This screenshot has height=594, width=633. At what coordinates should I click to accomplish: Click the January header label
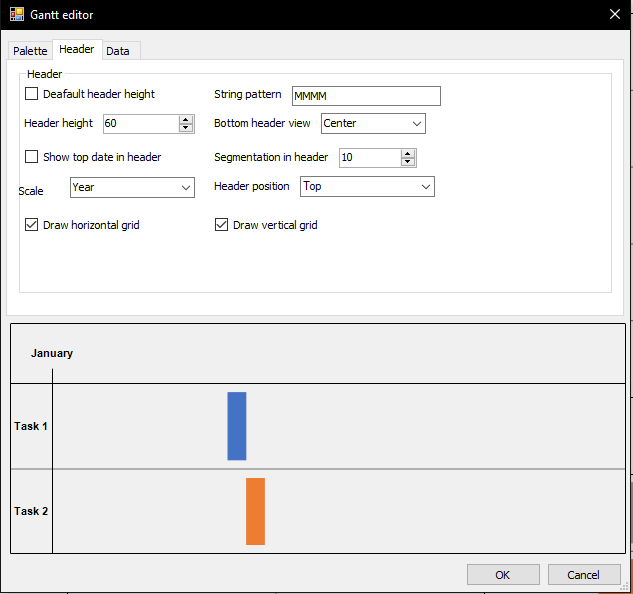coord(52,353)
